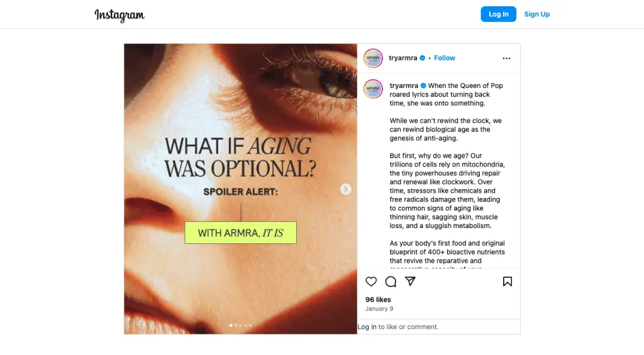644x355 pixels.
Task: Open the three-dot more options menu
Action: pos(506,58)
